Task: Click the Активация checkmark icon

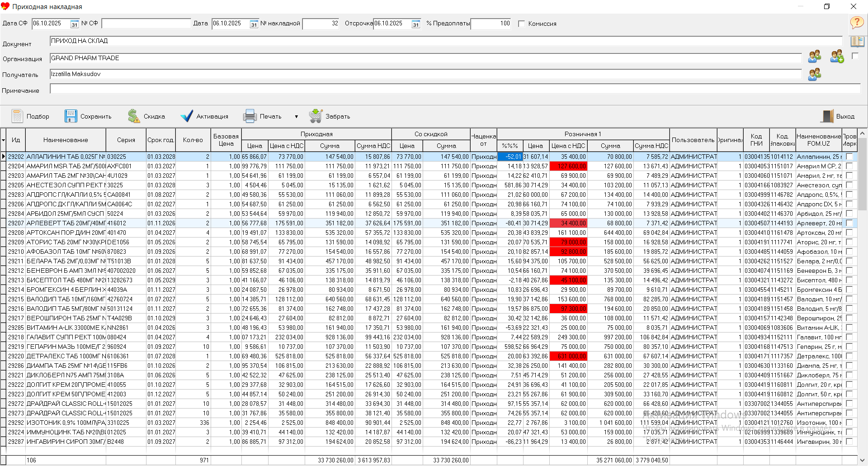Action: 187,116
